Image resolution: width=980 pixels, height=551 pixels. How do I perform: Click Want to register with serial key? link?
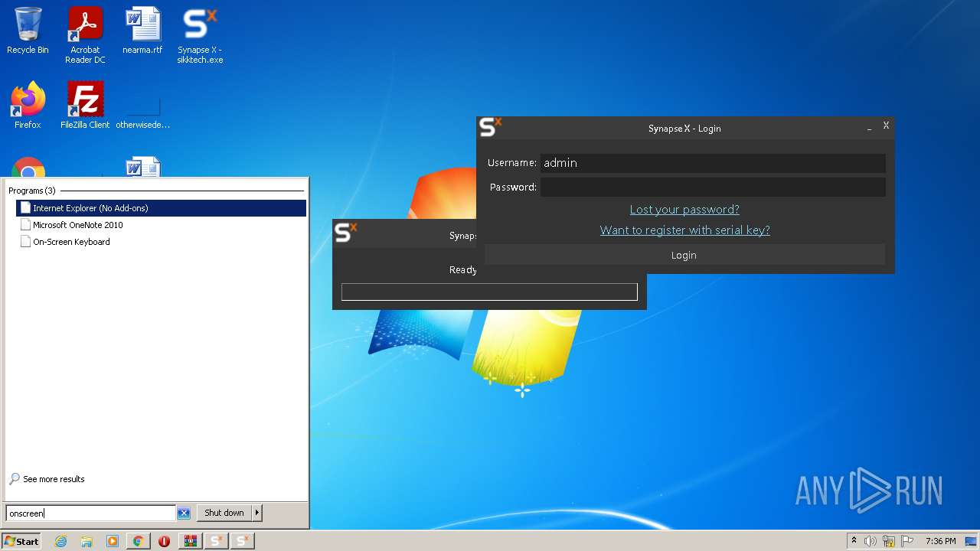click(x=684, y=230)
